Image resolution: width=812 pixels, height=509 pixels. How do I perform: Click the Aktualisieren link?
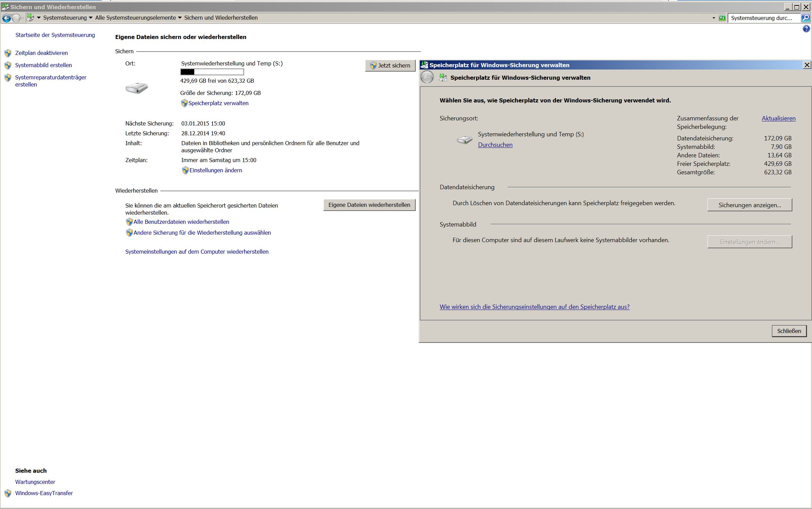pyautogui.click(x=778, y=118)
